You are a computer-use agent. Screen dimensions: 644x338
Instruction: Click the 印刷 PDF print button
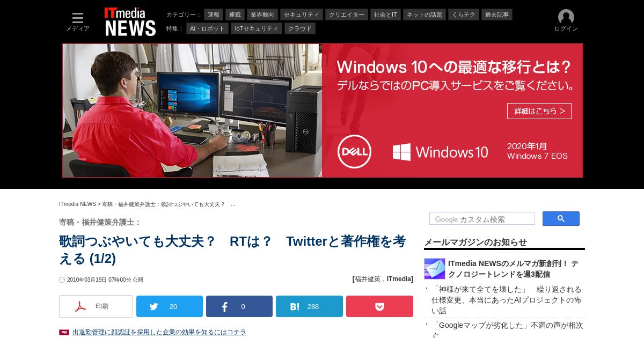(x=96, y=306)
